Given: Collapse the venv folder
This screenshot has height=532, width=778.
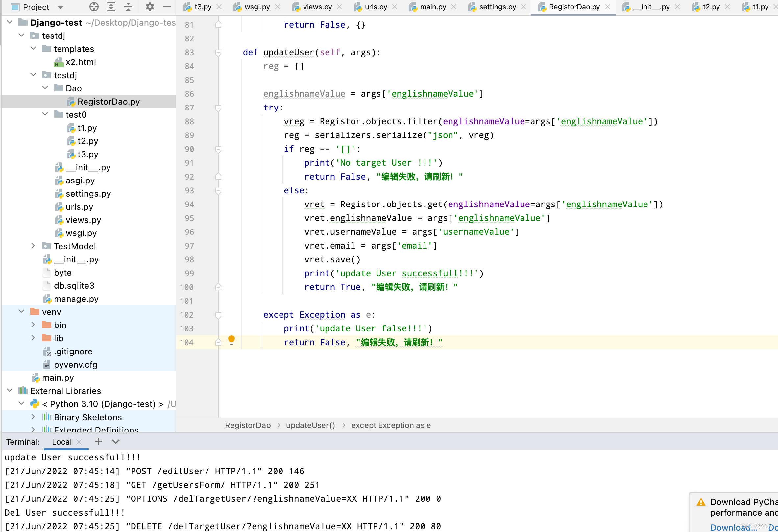Looking at the screenshot, I should (x=21, y=312).
